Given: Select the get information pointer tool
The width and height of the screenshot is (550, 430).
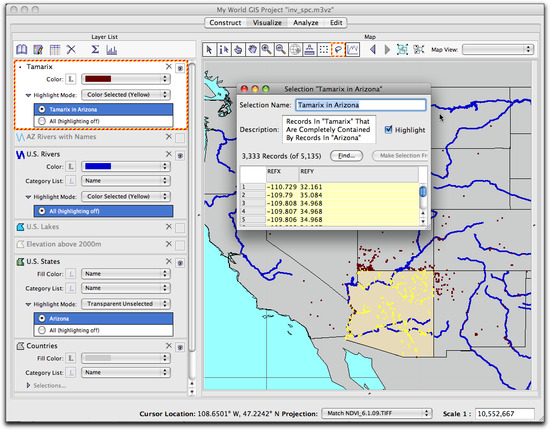Looking at the screenshot, I should 224,49.
